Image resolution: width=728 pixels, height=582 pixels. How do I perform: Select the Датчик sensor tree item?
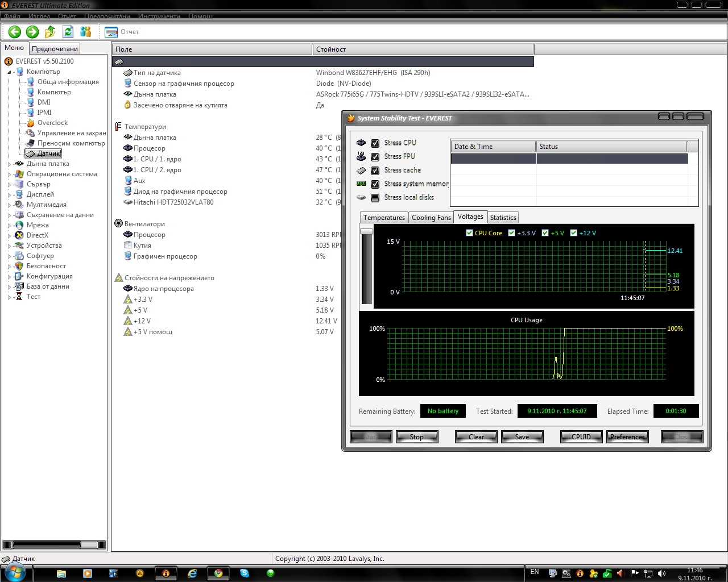coord(44,153)
